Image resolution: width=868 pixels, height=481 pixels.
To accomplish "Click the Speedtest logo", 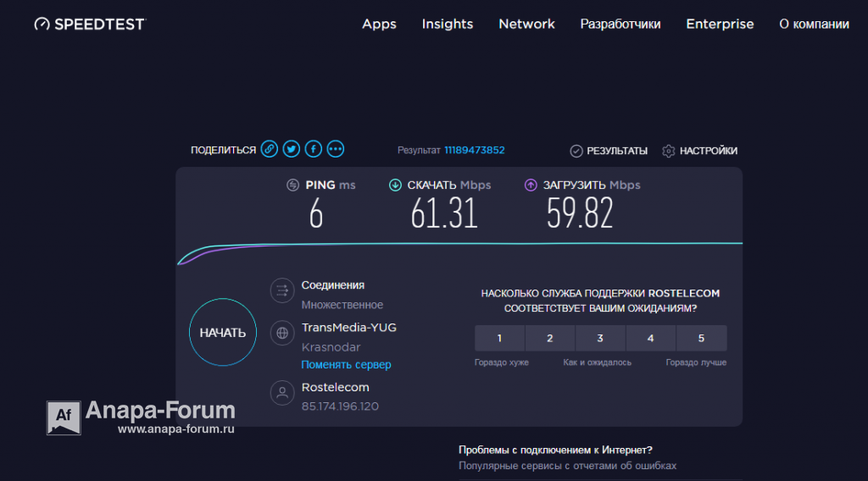I will tap(90, 24).
